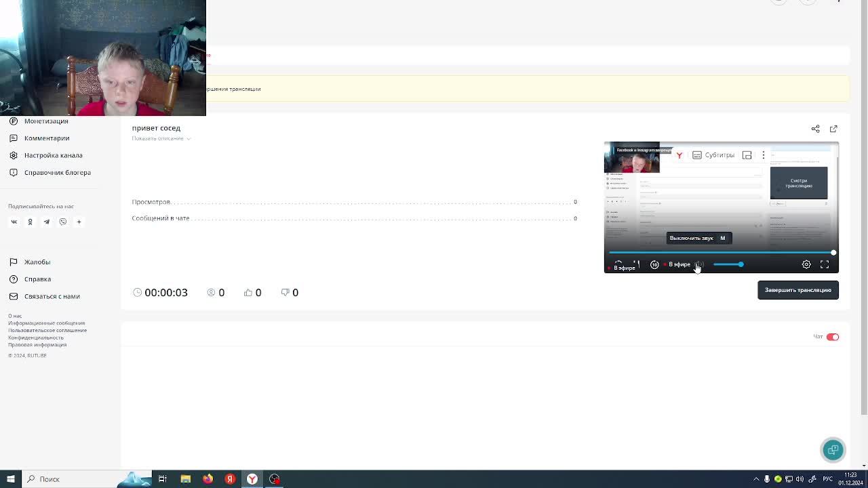
Task: Click Завершить трансляцию button
Action: click(797, 290)
